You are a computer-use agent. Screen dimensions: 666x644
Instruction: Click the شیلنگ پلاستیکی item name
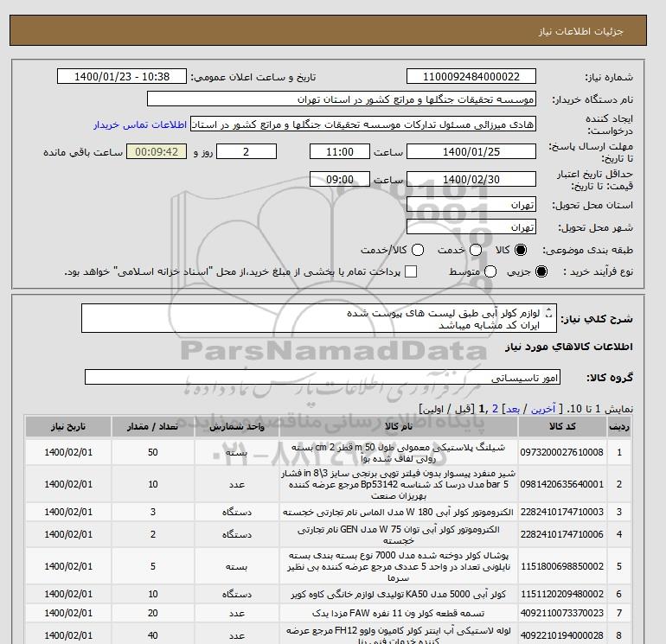tap(399, 453)
